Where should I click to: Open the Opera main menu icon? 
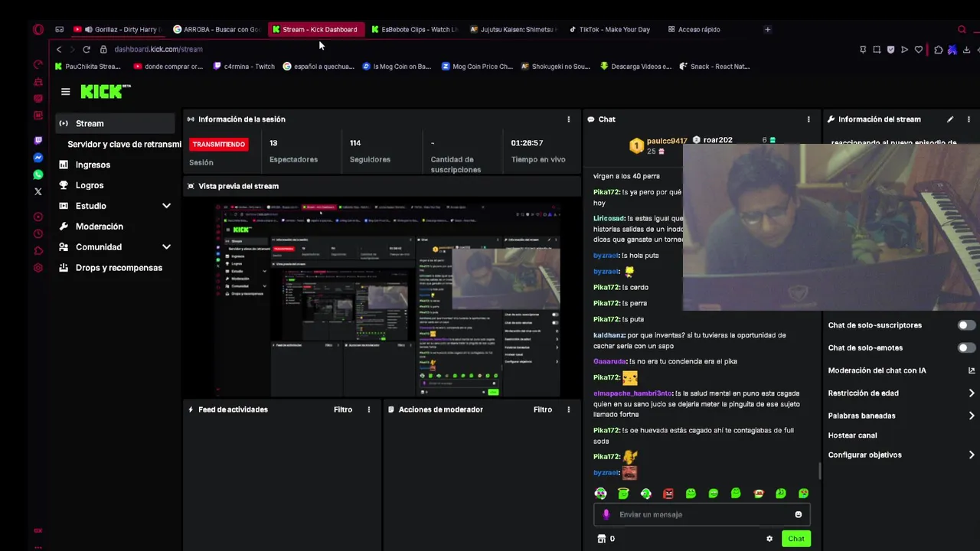point(38,29)
